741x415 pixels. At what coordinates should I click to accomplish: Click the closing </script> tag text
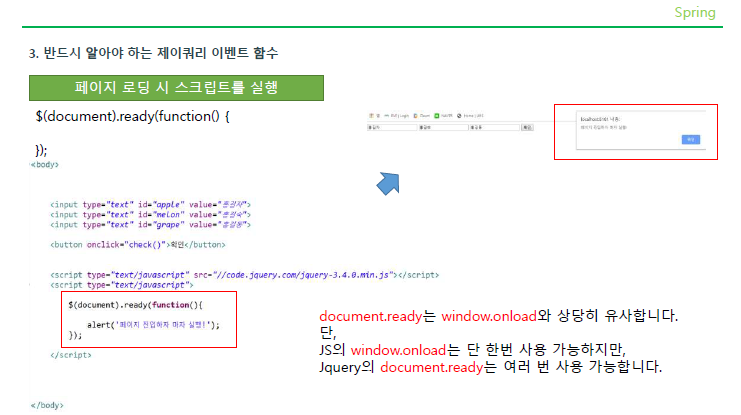point(71,355)
